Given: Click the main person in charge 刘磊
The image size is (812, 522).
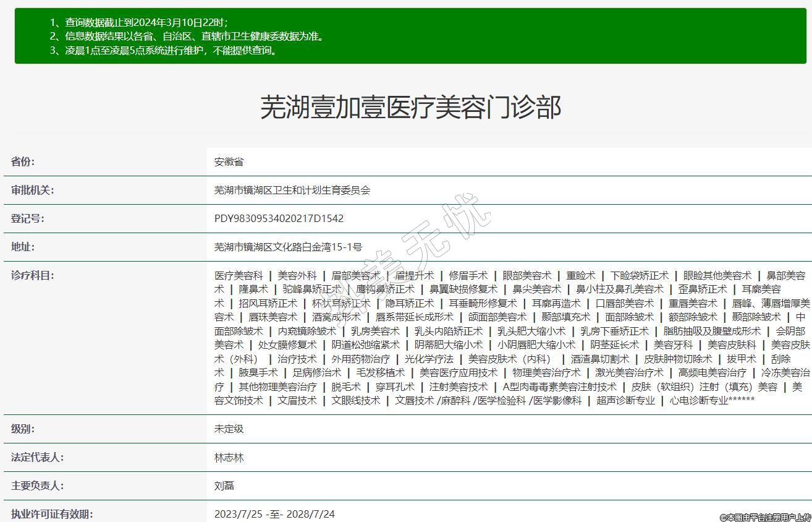Looking at the screenshot, I should [224, 486].
